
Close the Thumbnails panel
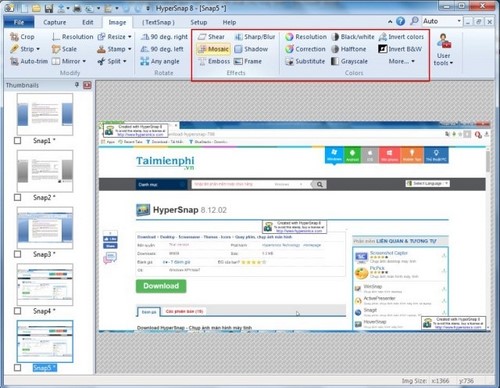[x=87, y=85]
